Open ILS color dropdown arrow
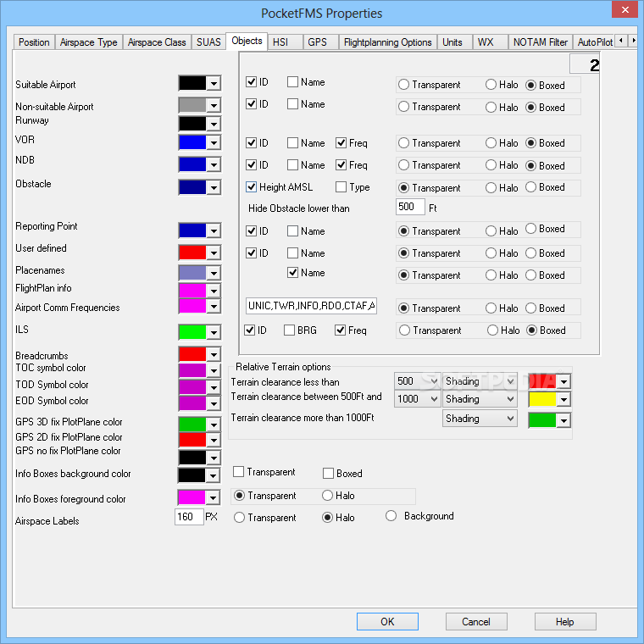 214,332
